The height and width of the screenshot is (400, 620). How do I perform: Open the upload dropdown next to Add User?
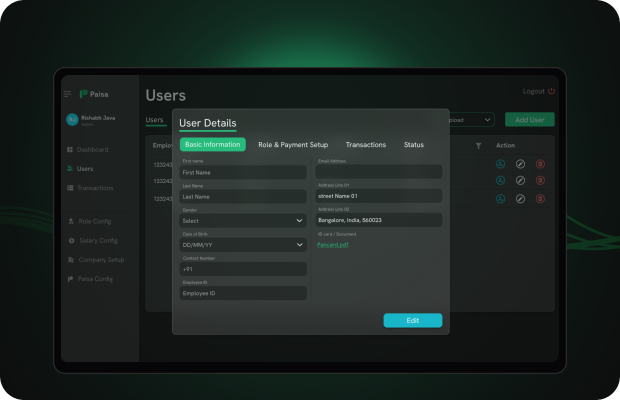click(x=471, y=120)
